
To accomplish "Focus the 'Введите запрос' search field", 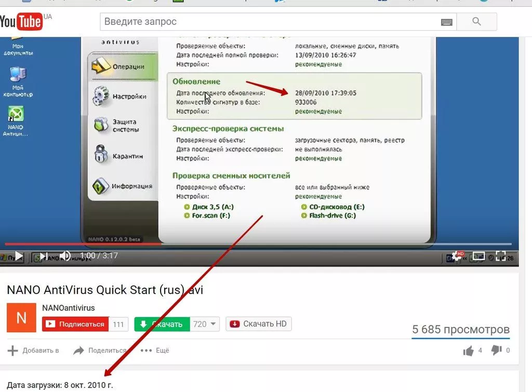I will coord(270,22).
